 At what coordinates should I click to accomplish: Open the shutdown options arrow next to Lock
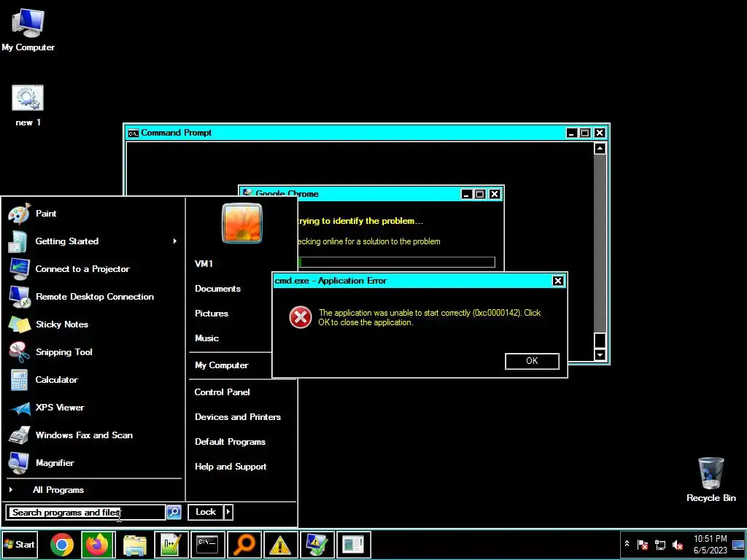(x=228, y=512)
